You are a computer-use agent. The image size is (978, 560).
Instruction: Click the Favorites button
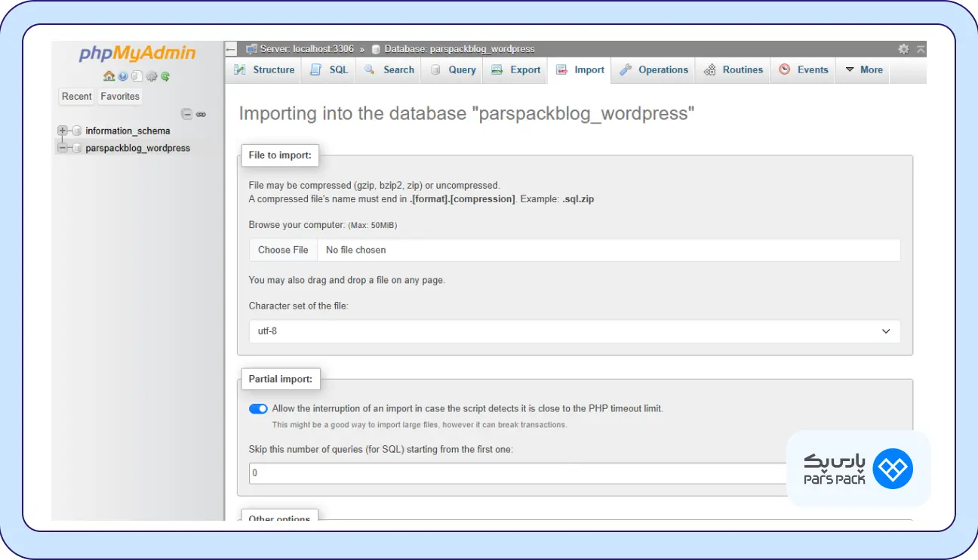(120, 97)
